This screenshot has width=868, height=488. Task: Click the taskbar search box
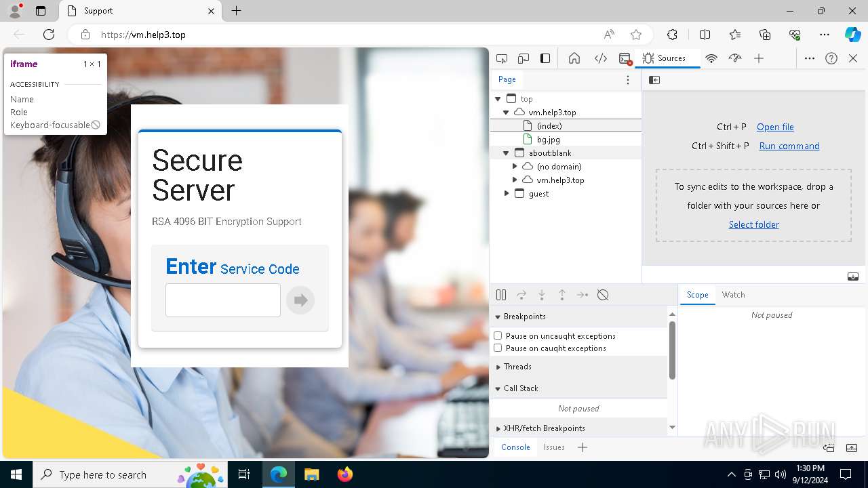coord(131,474)
